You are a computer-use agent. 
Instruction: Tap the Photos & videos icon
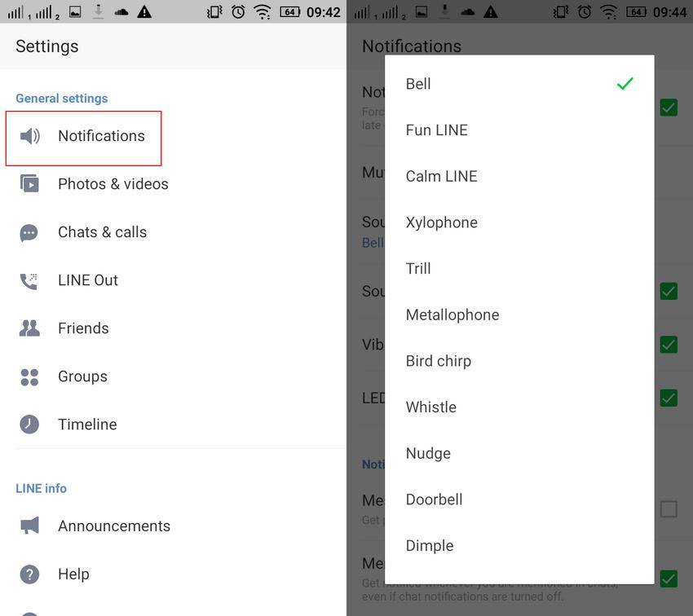pos(29,183)
